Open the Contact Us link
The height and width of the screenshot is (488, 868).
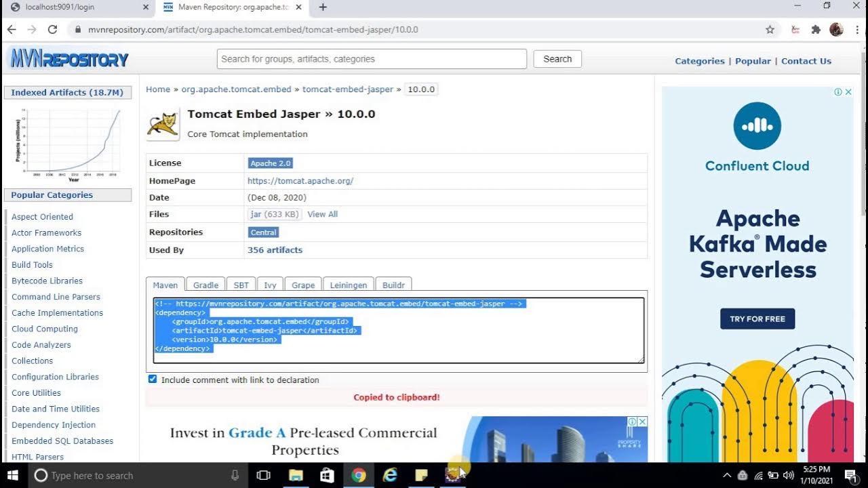pos(806,61)
